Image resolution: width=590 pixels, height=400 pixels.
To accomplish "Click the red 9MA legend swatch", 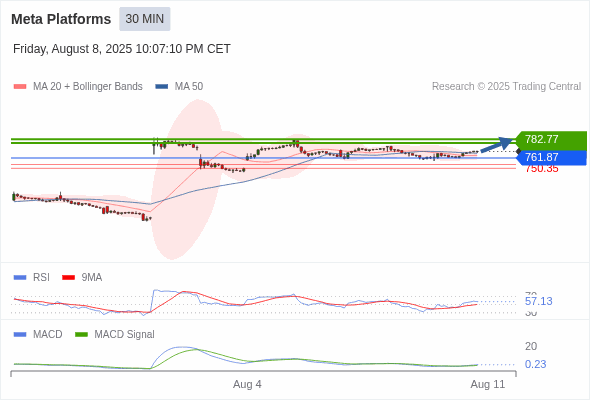I will [68, 278].
